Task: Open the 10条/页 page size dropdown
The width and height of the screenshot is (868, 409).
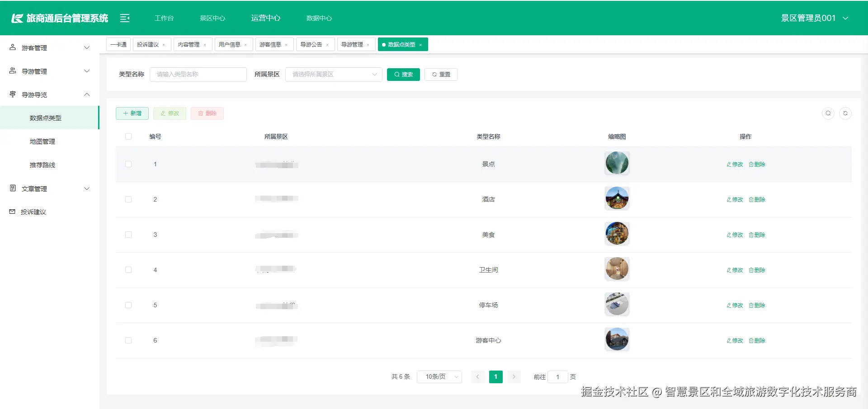Action: [439, 376]
